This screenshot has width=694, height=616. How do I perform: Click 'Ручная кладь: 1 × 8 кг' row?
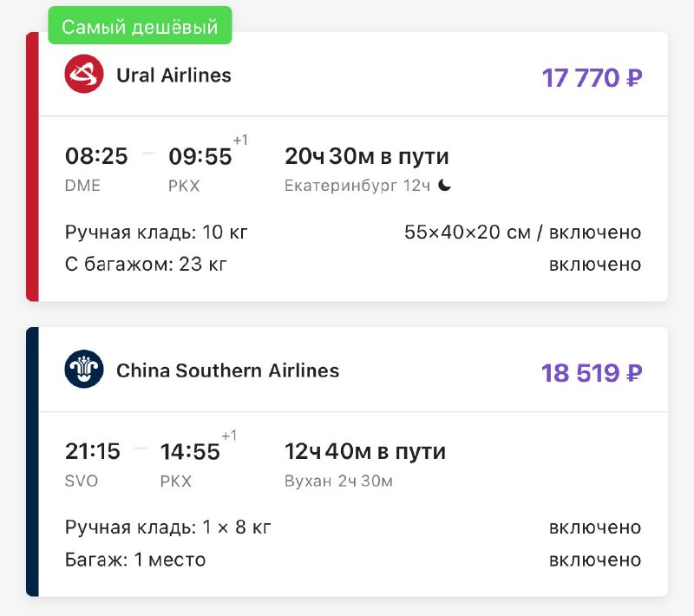[x=168, y=528]
